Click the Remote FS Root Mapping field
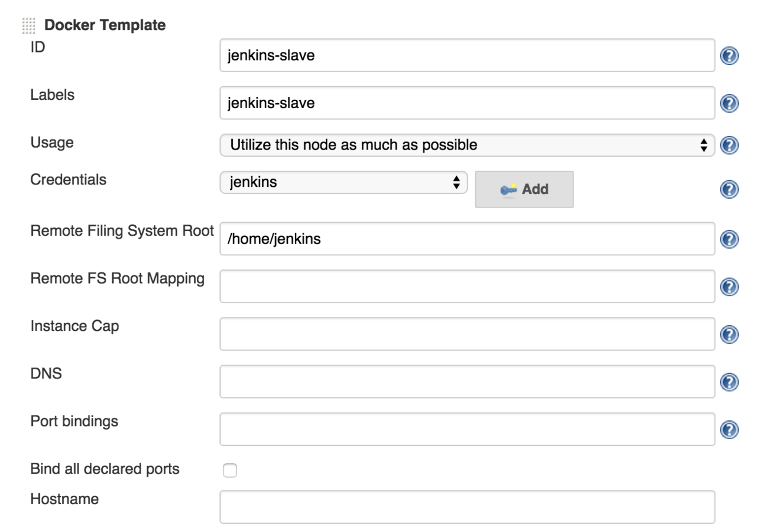 click(x=467, y=287)
